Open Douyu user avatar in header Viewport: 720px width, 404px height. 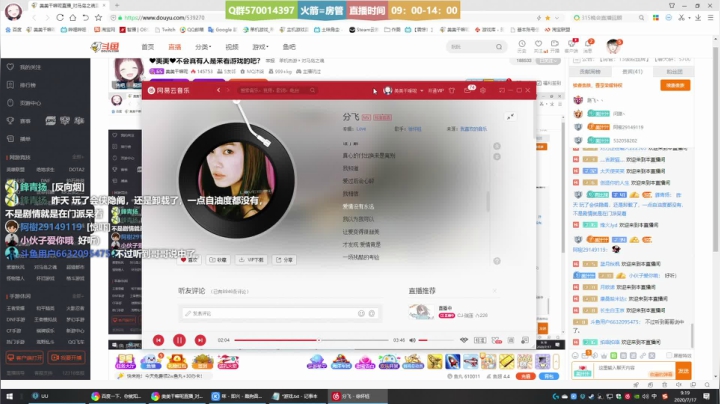(x=613, y=46)
